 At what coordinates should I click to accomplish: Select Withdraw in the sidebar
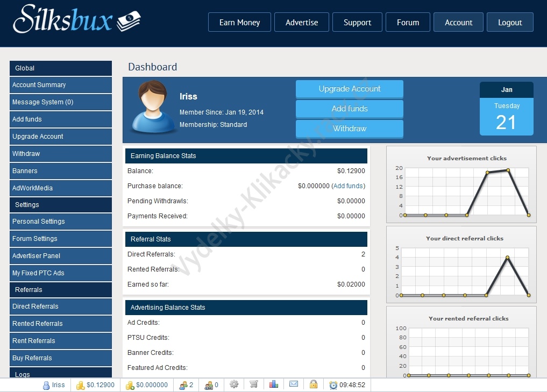tap(61, 153)
